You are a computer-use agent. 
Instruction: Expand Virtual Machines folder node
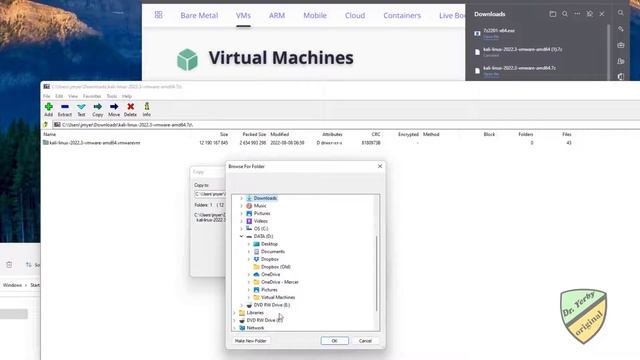249,298
